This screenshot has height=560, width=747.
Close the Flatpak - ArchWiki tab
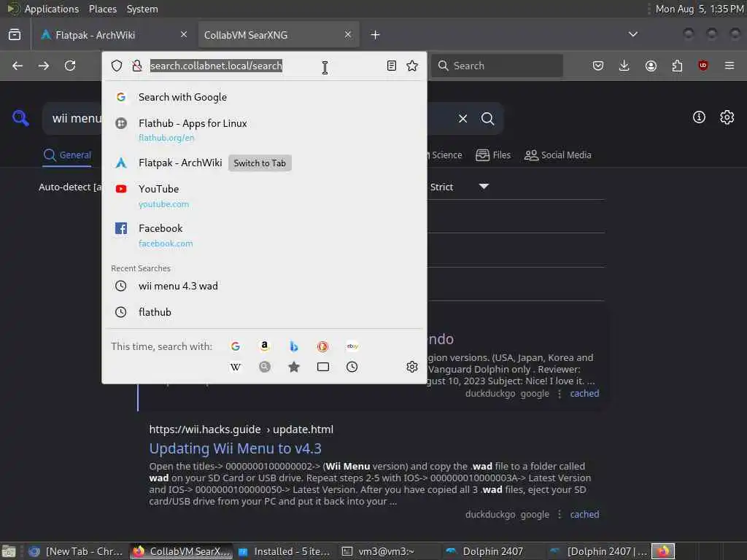[x=184, y=34]
